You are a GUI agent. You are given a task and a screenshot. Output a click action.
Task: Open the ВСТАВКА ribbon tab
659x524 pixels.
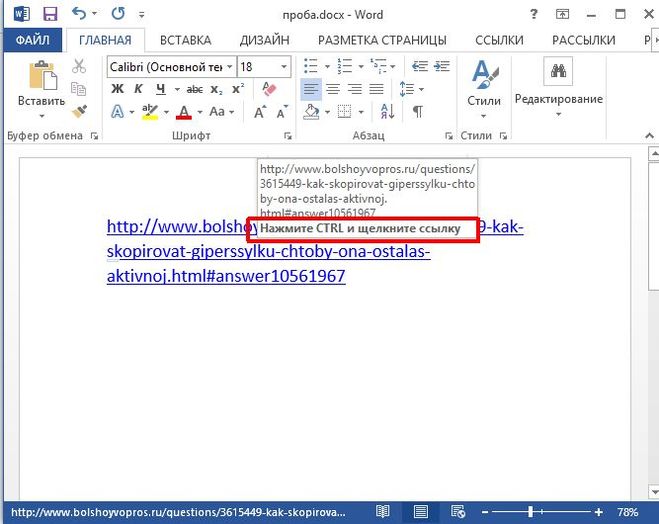185,40
